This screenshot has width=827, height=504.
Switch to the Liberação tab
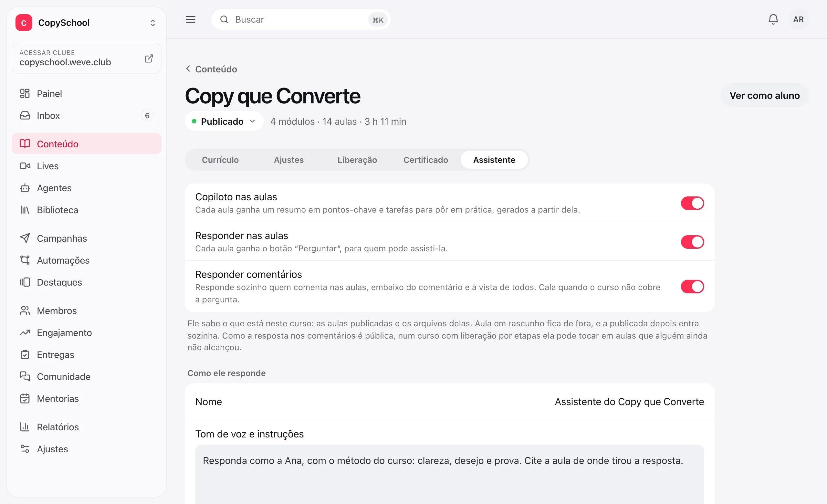[357, 160]
